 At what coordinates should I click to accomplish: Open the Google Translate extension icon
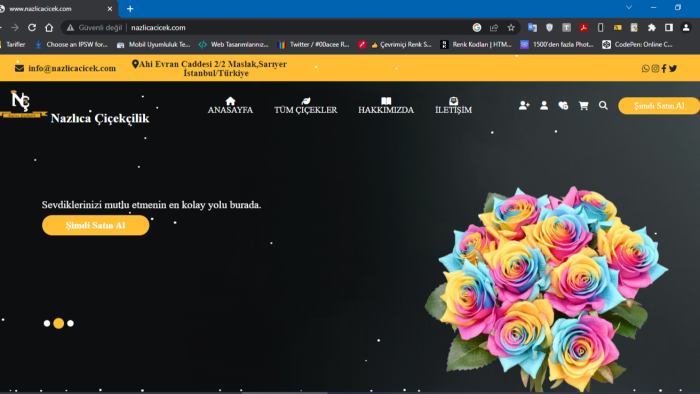(532, 28)
